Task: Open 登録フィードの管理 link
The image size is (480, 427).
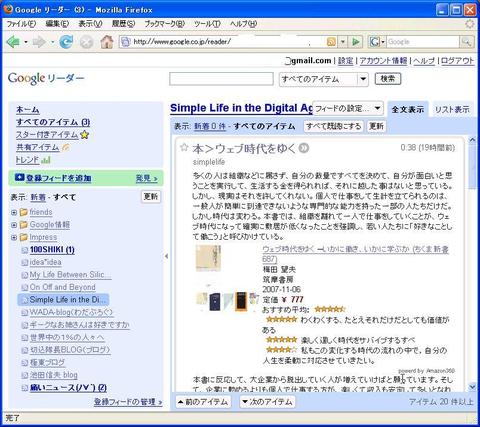Action: pyautogui.click(x=128, y=402)
